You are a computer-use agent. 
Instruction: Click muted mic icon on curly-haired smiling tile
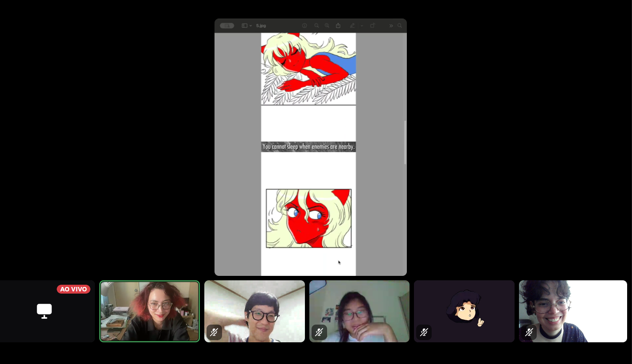pos(529,332)
